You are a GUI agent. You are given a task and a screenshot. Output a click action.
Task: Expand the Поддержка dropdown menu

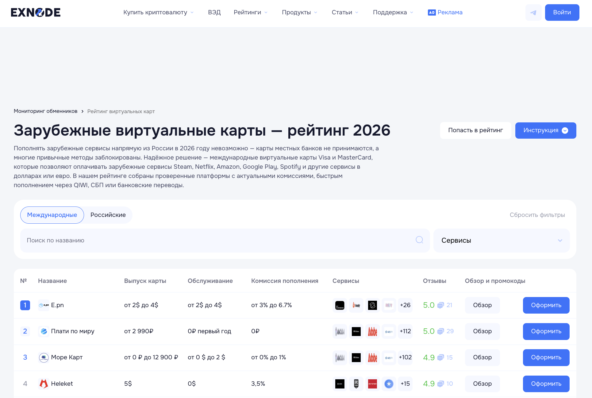pos(393,12)
